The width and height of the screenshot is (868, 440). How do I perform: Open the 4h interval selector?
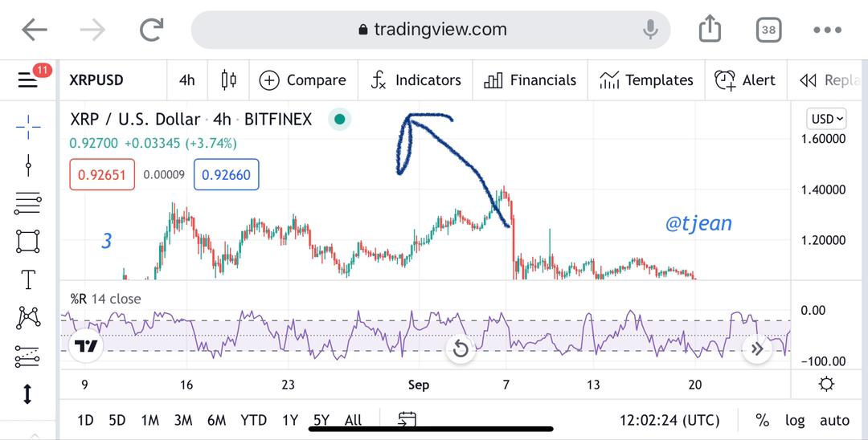[186, 80]
